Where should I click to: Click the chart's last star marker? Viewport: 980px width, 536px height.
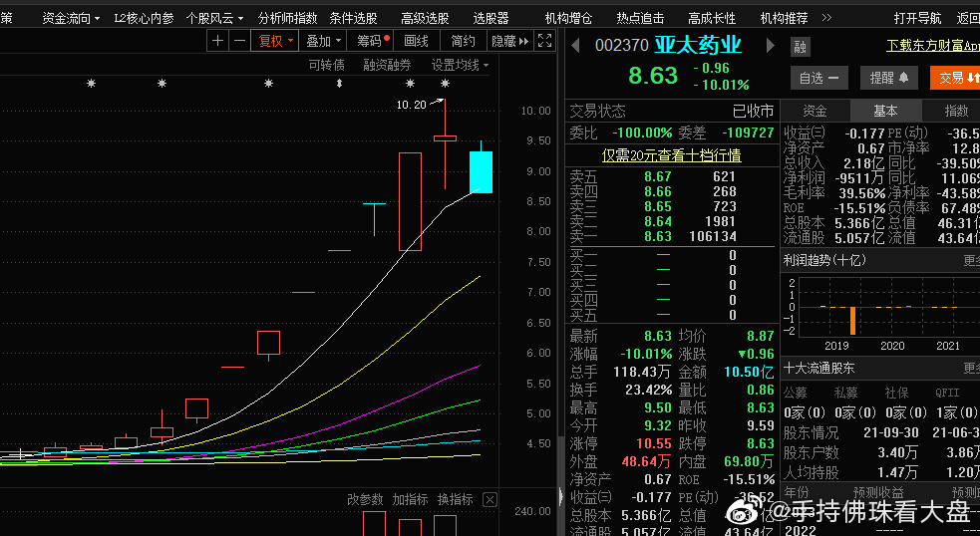point(445,83)
